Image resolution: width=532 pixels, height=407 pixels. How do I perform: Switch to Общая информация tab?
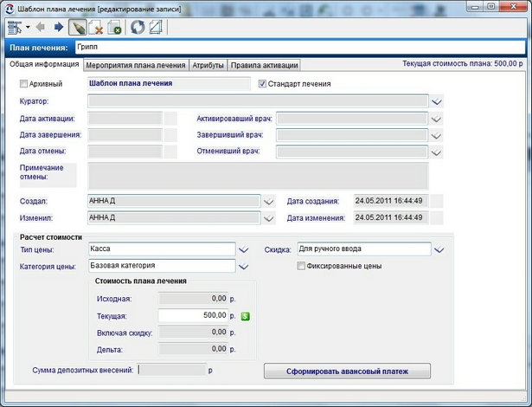pyautogui.click(x=44, y=64)
